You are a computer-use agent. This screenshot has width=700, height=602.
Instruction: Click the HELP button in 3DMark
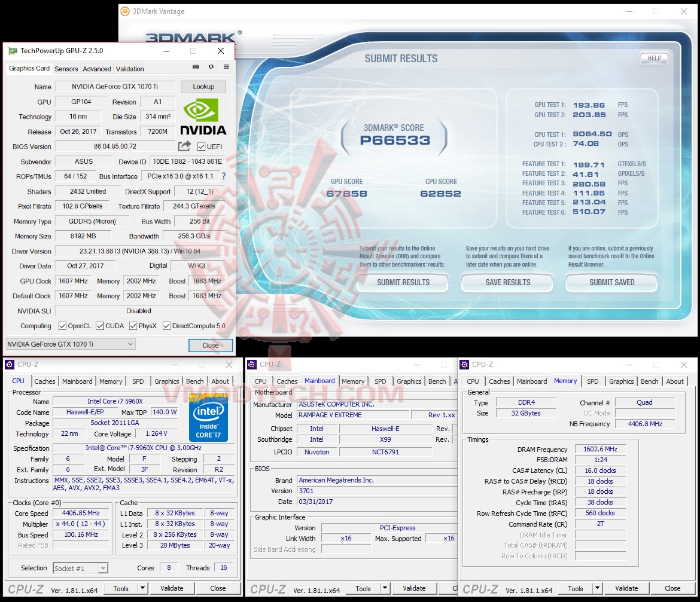coord(654,58)
